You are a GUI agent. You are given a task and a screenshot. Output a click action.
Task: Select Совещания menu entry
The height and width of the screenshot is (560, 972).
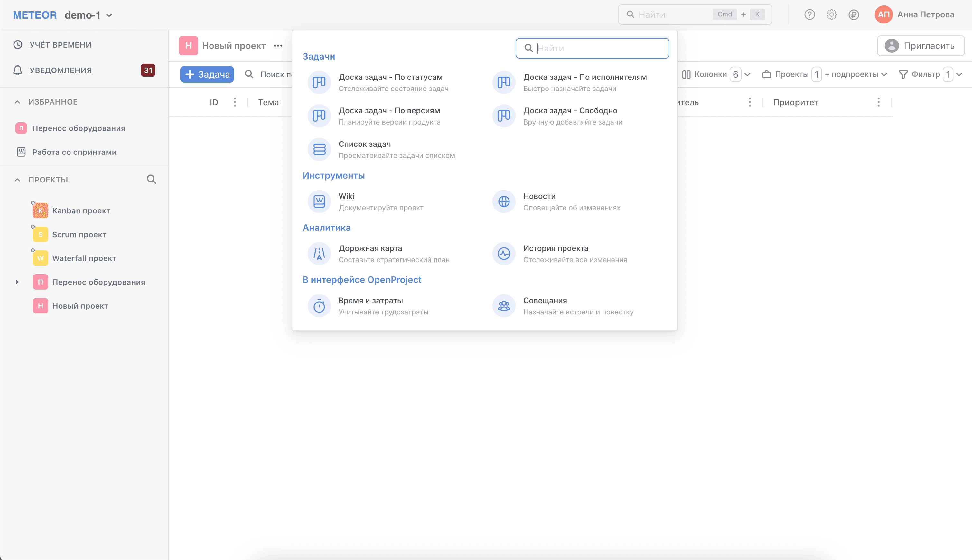578,306
